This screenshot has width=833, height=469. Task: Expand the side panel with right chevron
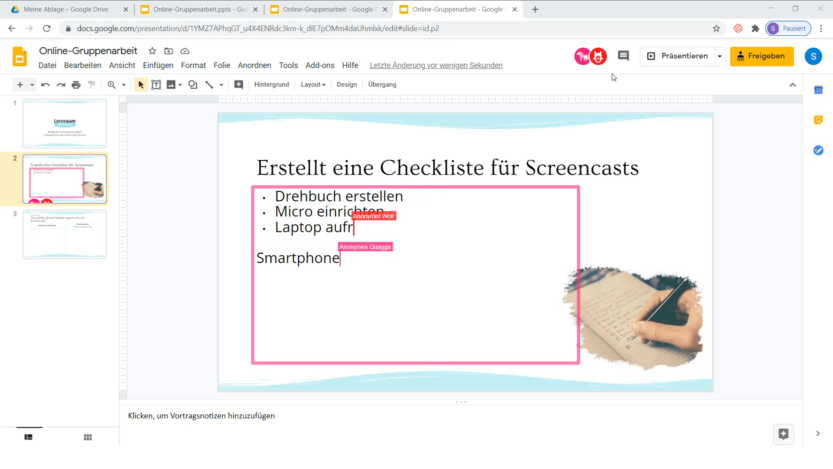tap(818, 434)
